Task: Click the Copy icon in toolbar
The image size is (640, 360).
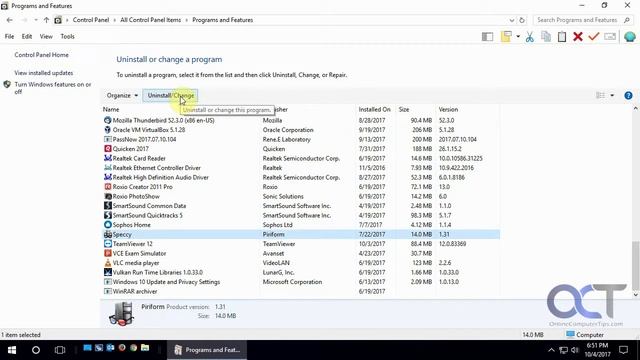Action: [x=546, y=37]
